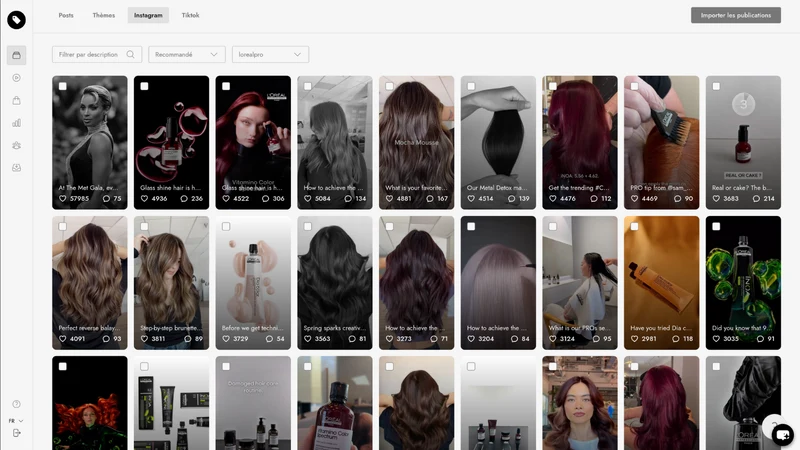This screenshot has width=800, height=450.
Task: Click the 'Damaged hair care routine' caption
Action: 253,387
